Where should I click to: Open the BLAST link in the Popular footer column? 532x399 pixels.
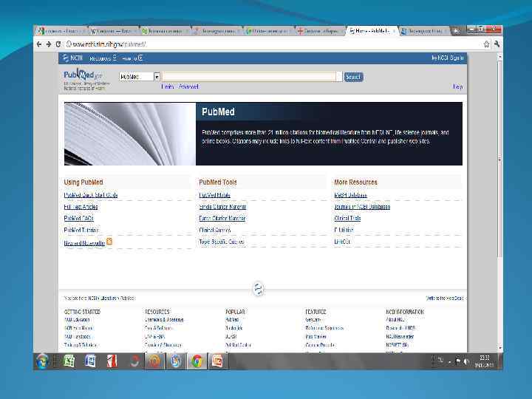(231, 337)
